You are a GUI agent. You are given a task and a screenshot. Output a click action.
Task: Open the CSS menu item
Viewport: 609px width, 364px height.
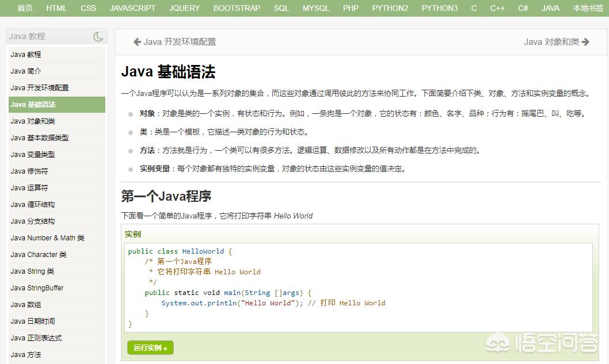click(88, 8)
